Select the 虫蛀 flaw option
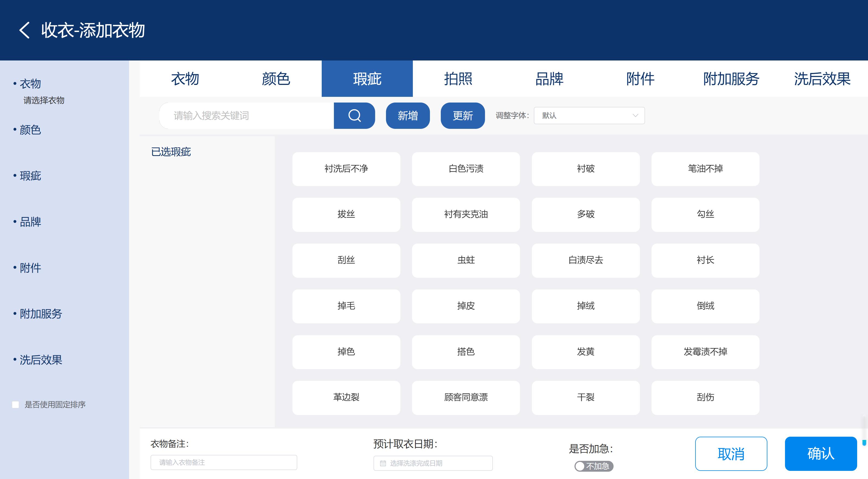 (x=466, y=260)
